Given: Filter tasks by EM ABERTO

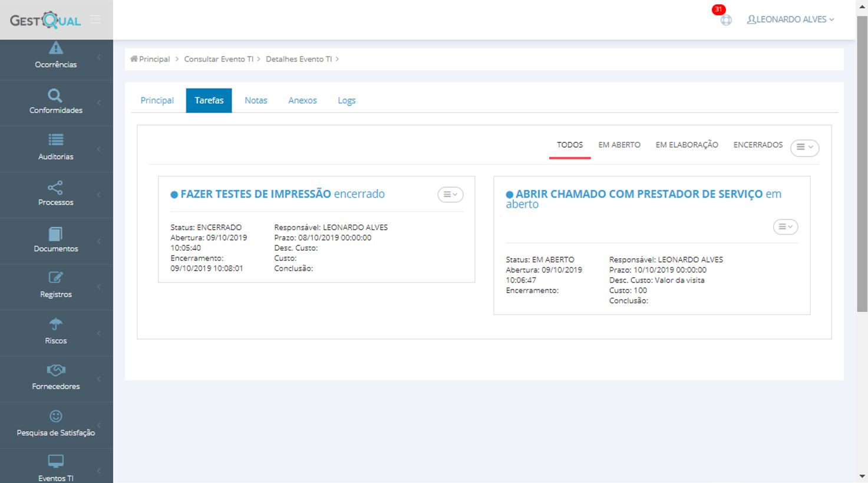Looking at the screenshot, I should point(619,145).
